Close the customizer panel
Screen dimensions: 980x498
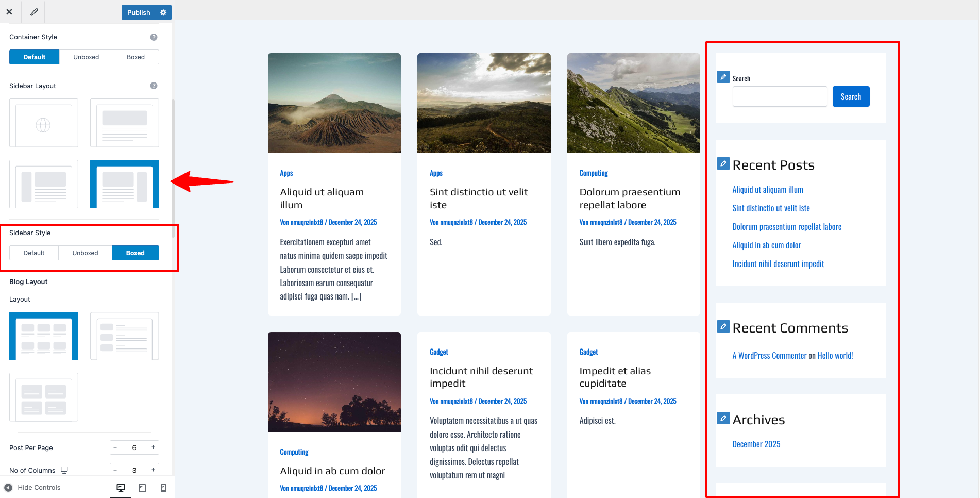tap(9, 12)
